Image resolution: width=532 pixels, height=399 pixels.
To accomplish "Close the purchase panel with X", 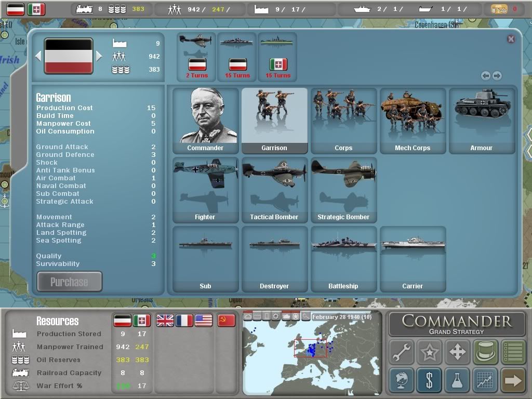I will pyautogui.click(x=511, y=39).
